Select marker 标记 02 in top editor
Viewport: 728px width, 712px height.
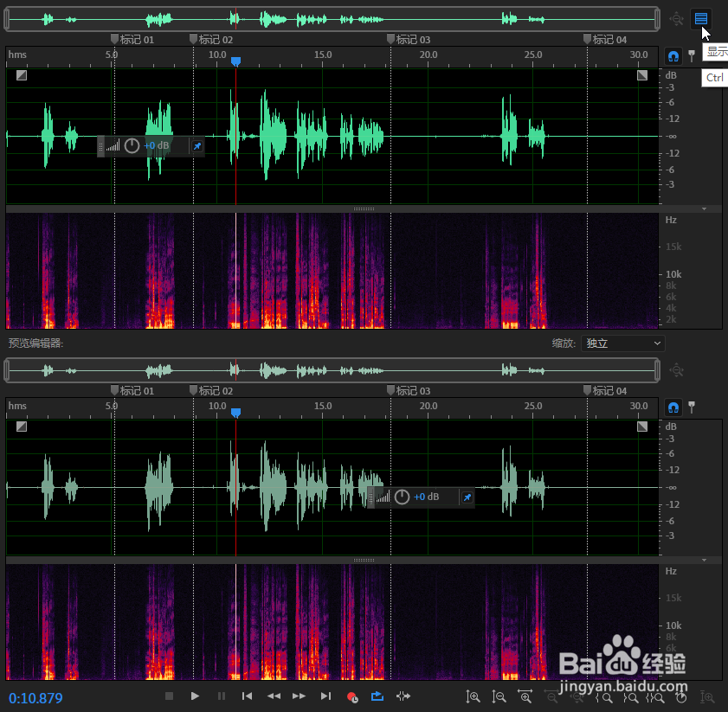[211, 40]
